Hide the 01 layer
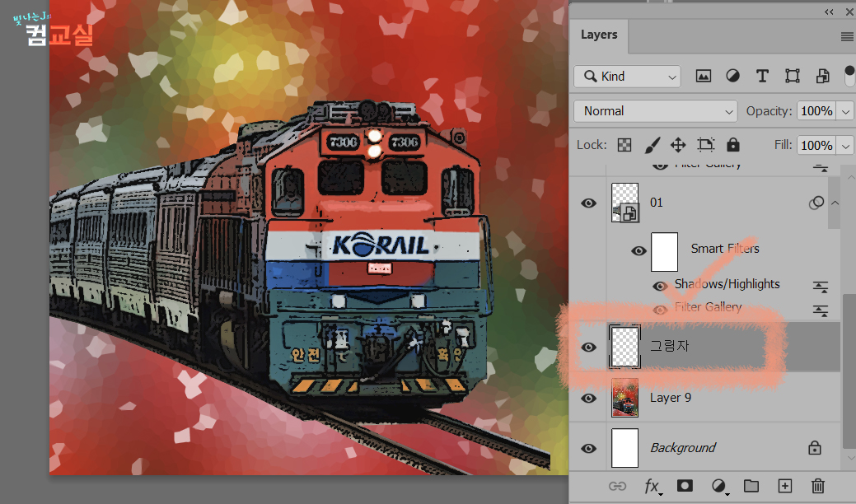This screenshot has width=856, height=504. pos(588,203)
